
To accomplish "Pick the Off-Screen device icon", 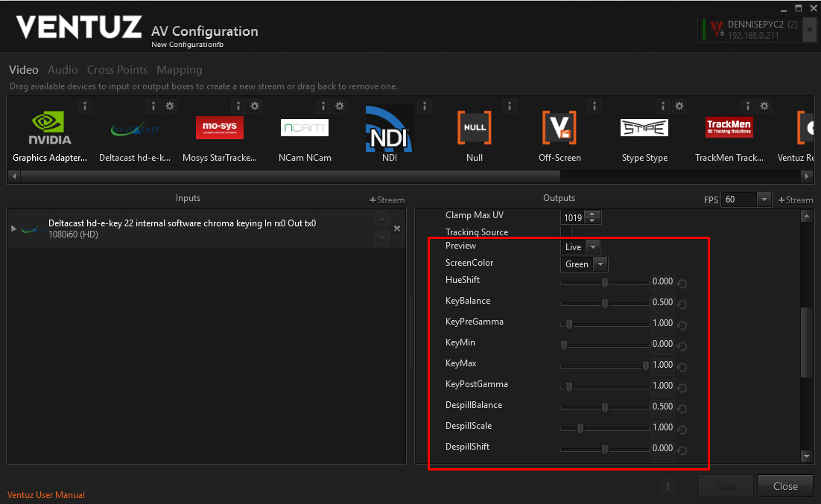I will coord(559,128).
